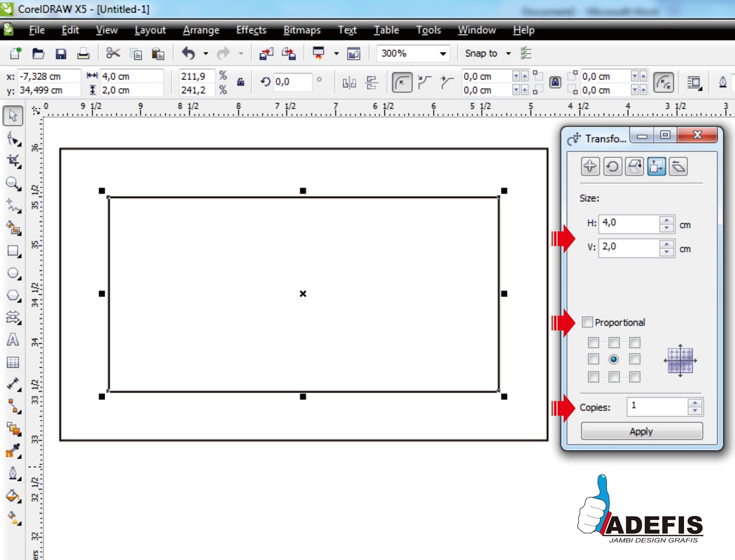Screen dimensions: 735x560
Task: Select the Pick tool
Action: tap(13, 116)
